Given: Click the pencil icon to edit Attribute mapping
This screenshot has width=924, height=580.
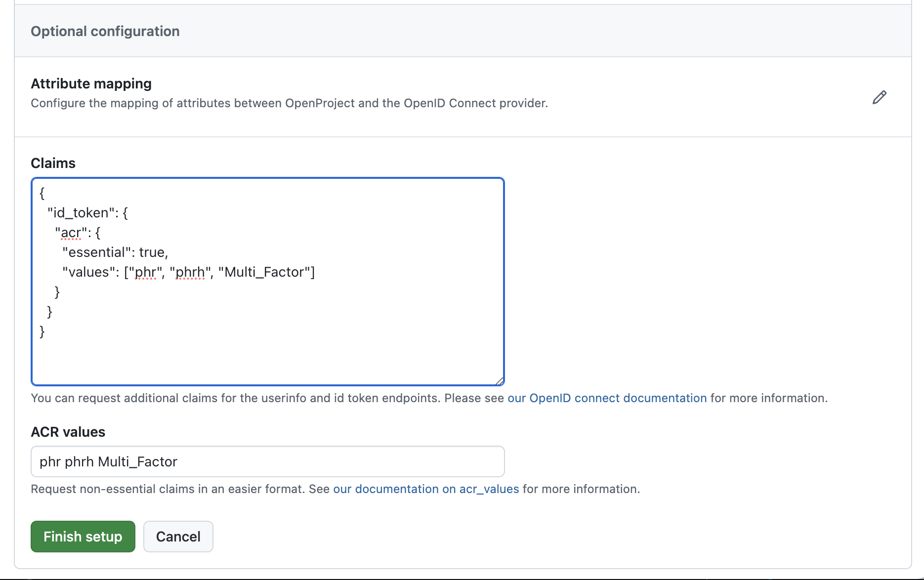Looking at the screenshot, I should 879,97.
